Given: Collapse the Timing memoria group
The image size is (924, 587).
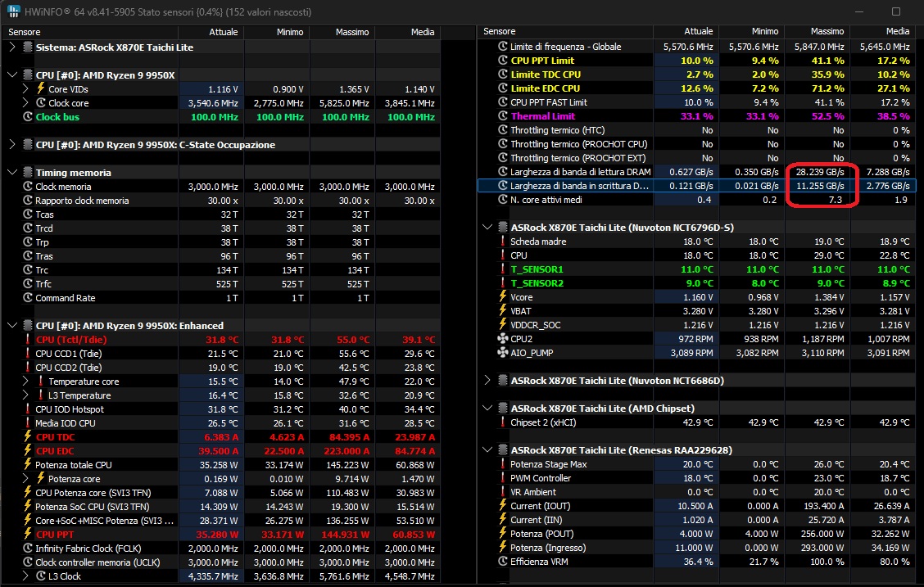Looking at the screenshot, I should (x=12, y=173).
